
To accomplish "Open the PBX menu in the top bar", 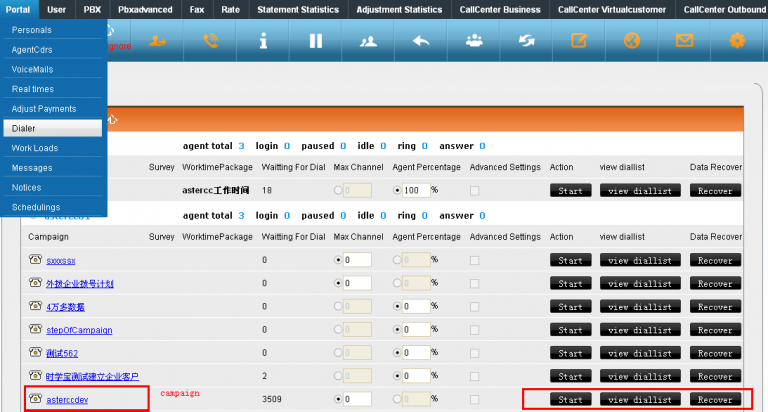I will (92, 9).
